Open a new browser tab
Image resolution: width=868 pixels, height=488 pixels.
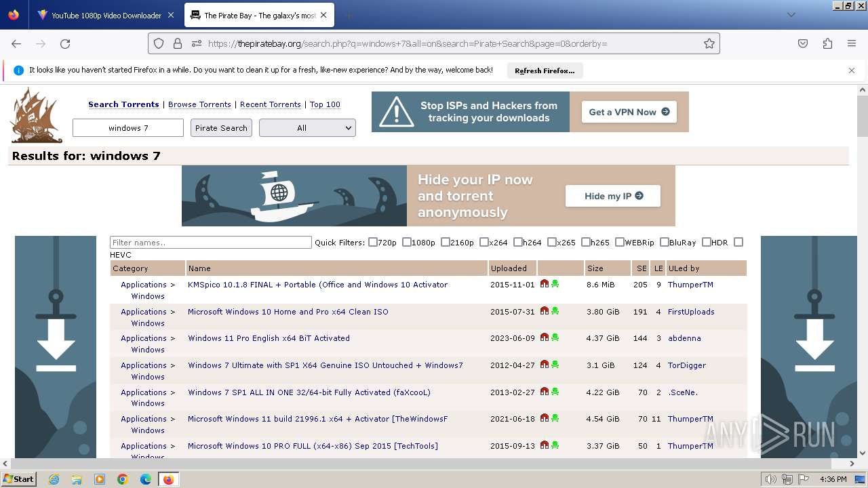[349, 15]
